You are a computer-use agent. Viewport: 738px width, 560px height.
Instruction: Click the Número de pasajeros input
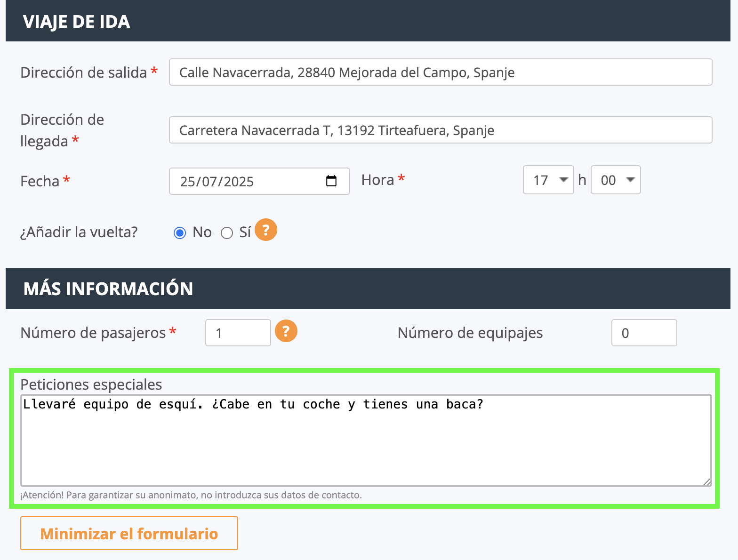point(238,333)
